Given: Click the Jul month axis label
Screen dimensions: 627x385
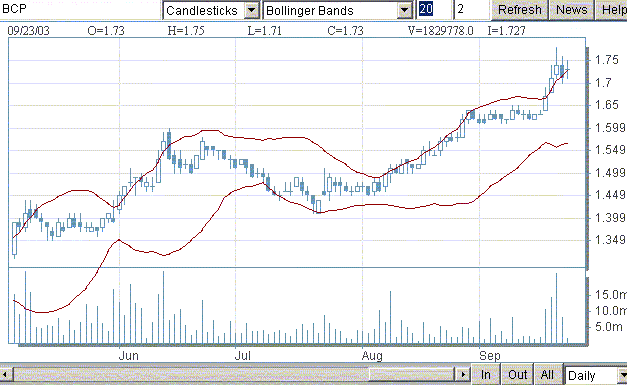Looking at the screenshot, I should pos(242,355).
